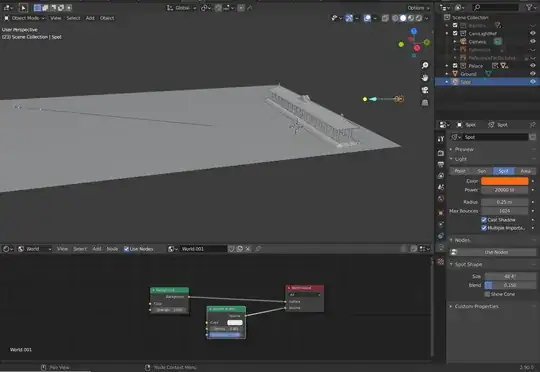Open the Texture properties tab
Image resolution: width=540 pixels, height=372 pixels.
(441, 261)
